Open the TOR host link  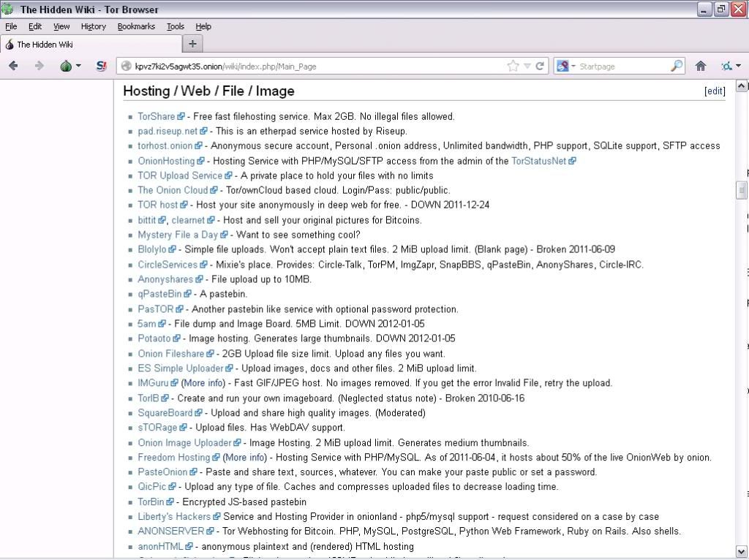(158, 205)
